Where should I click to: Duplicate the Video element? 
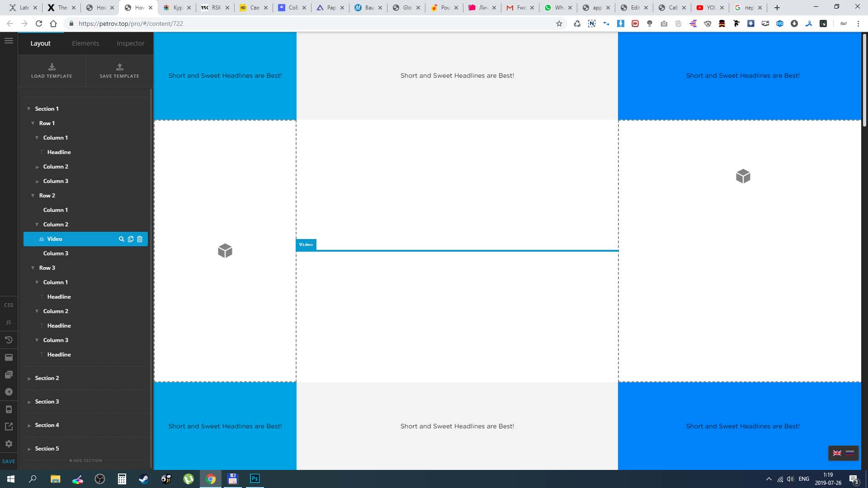(x=131, y=239)
